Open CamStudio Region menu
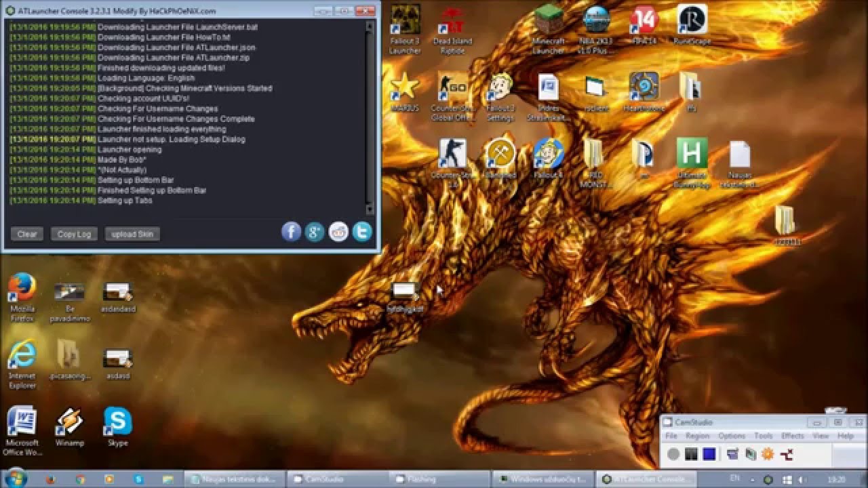The height and width of the screenshot is (488, 868). point(697,436)
